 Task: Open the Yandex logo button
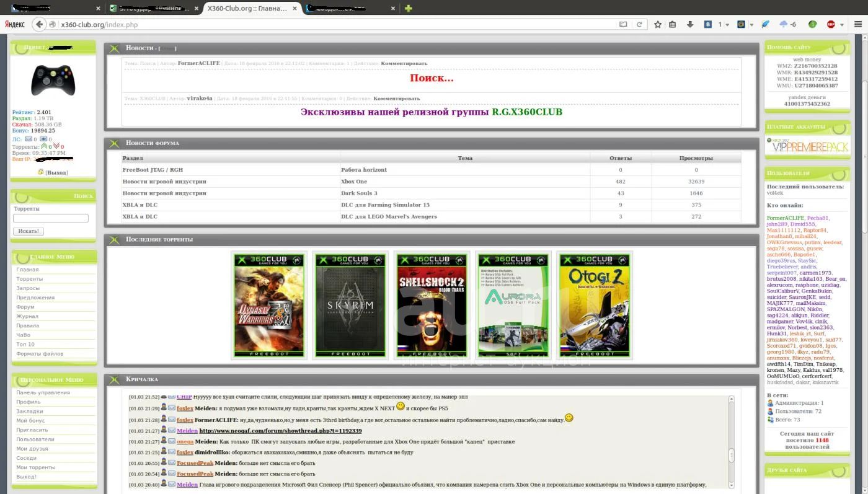click(x=15, y=25)
